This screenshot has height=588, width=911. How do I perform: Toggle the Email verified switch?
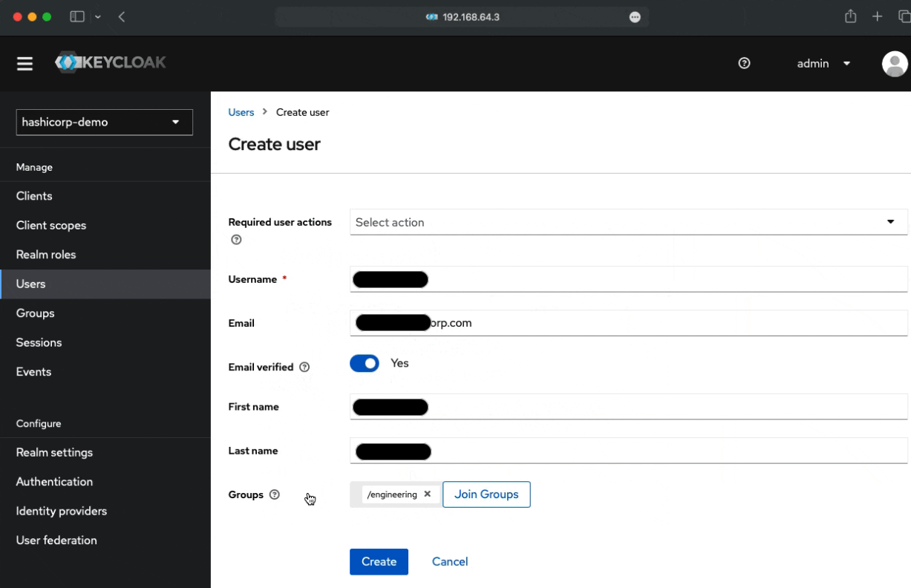365,364
